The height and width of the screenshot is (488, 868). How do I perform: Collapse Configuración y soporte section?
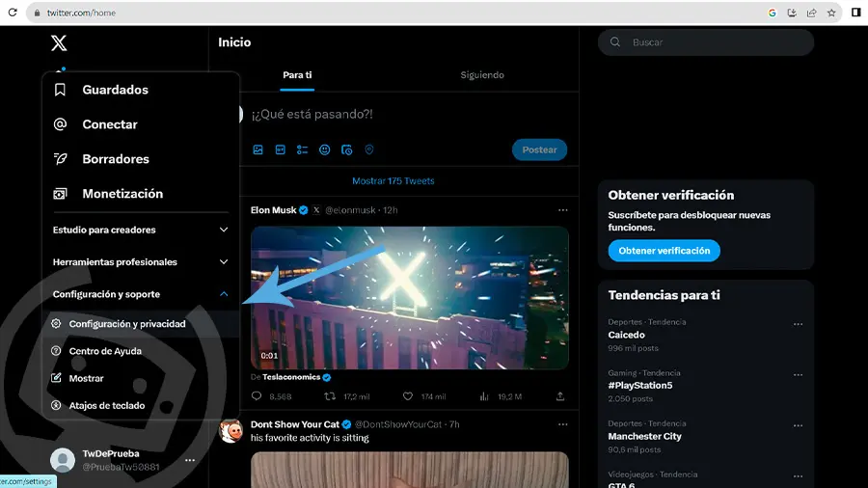tap(141, 294)
